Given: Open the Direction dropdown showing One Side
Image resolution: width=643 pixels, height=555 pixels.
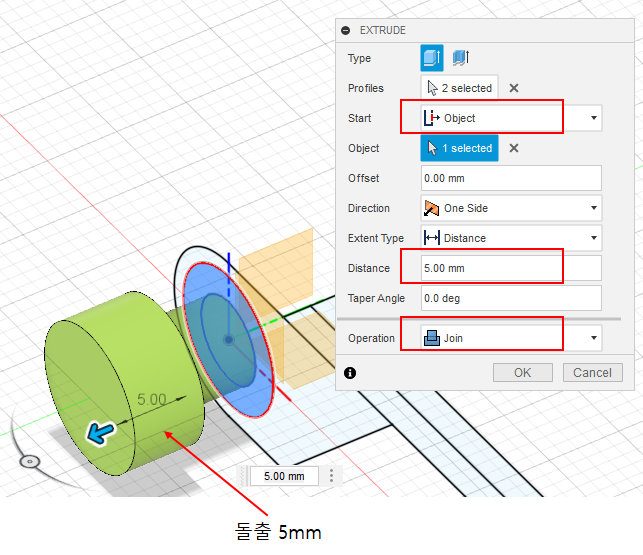Looking at the screenshot, I should pos(511,208).
